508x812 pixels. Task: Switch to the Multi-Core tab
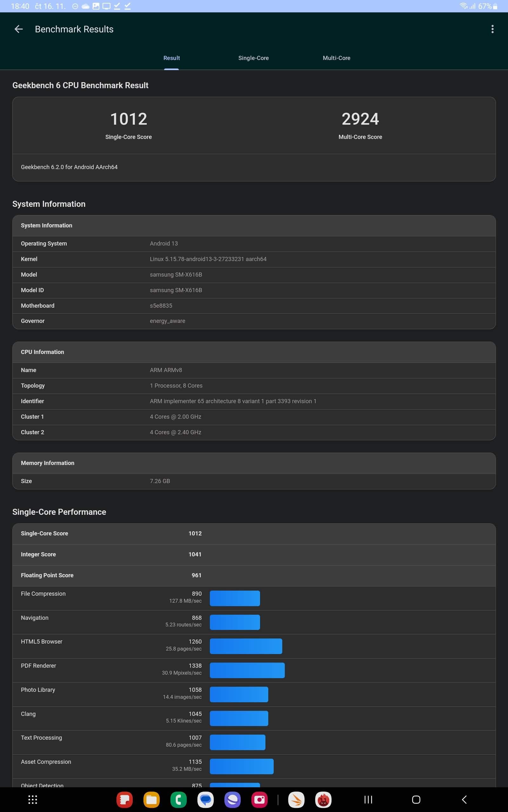(x=336, y=58)
